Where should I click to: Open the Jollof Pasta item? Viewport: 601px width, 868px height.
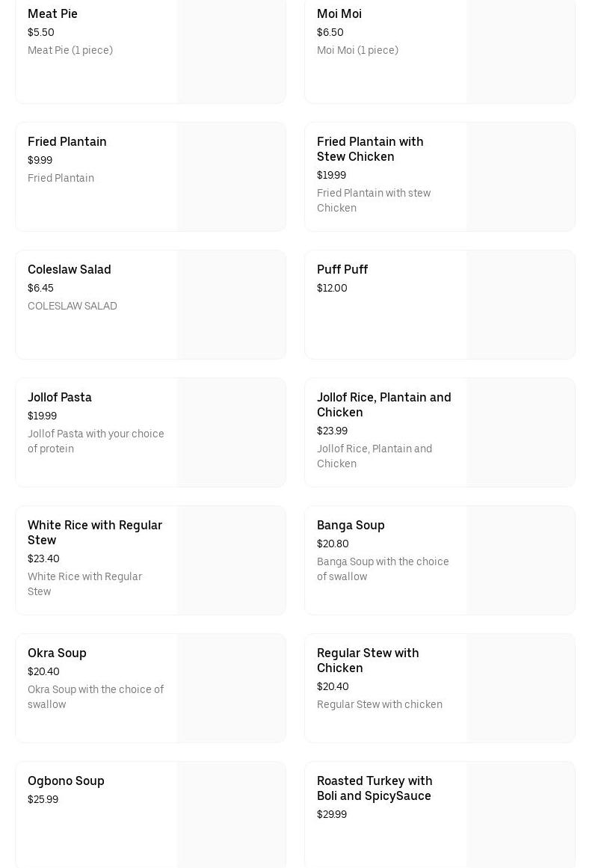click(x=60, y=398)
